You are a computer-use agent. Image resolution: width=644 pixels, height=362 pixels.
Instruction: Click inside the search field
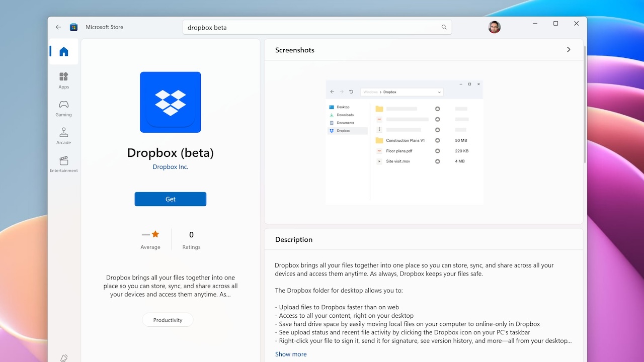[x=302, y=27]
